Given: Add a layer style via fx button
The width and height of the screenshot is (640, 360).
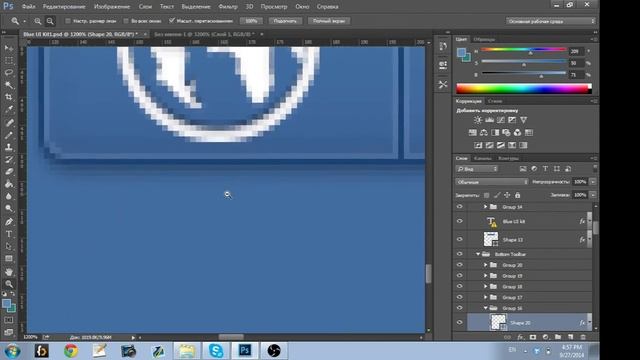Looking at the screenshot, I should point(520,337).
